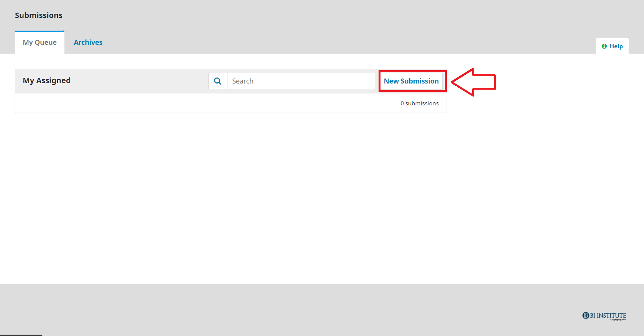Screen dimensions: 644x336
Task: Focus the Search text field
Action: coord(301,81)
